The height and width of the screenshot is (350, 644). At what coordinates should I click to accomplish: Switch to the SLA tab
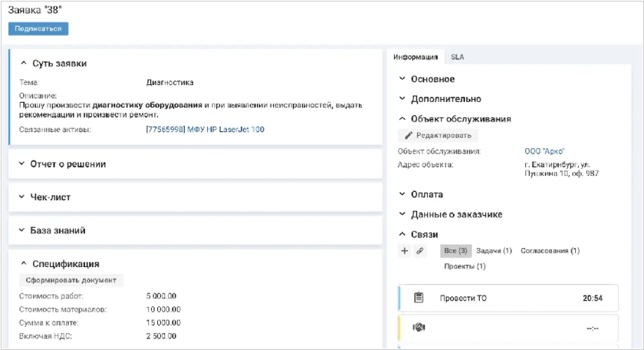tap(457, 57)
